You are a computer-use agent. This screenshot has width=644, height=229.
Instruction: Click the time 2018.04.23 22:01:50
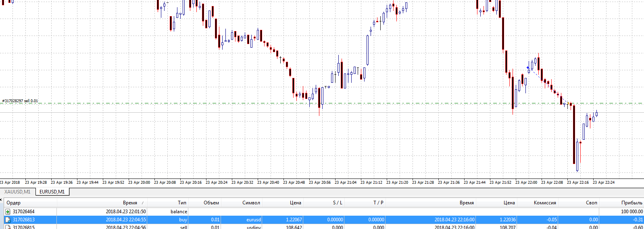coord(126,211)
